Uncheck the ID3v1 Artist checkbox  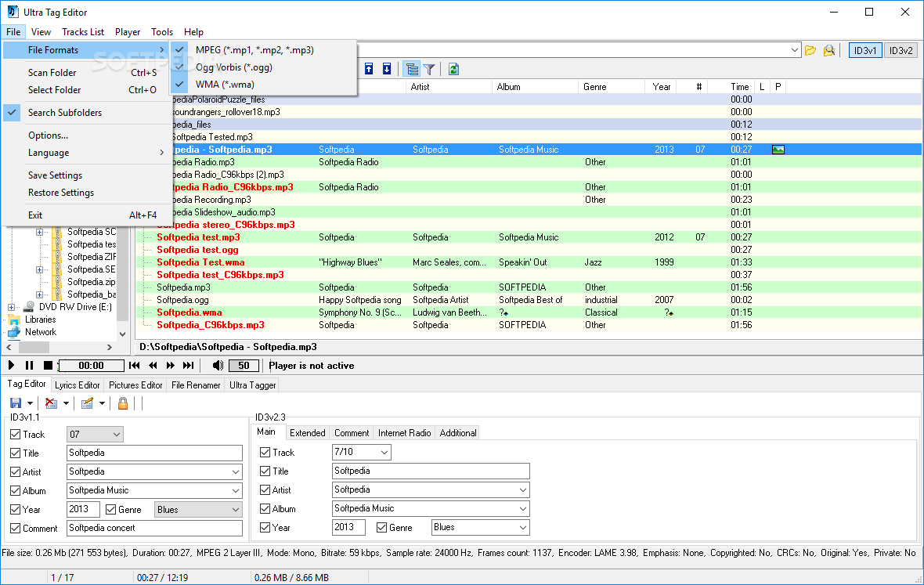point(16,472)
